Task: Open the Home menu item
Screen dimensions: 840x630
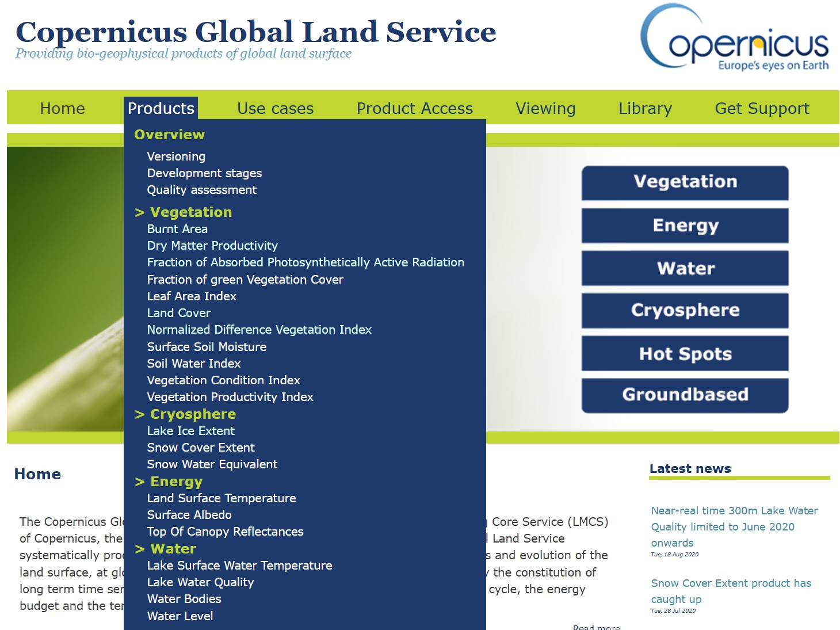Action: (x=62, y=108)
